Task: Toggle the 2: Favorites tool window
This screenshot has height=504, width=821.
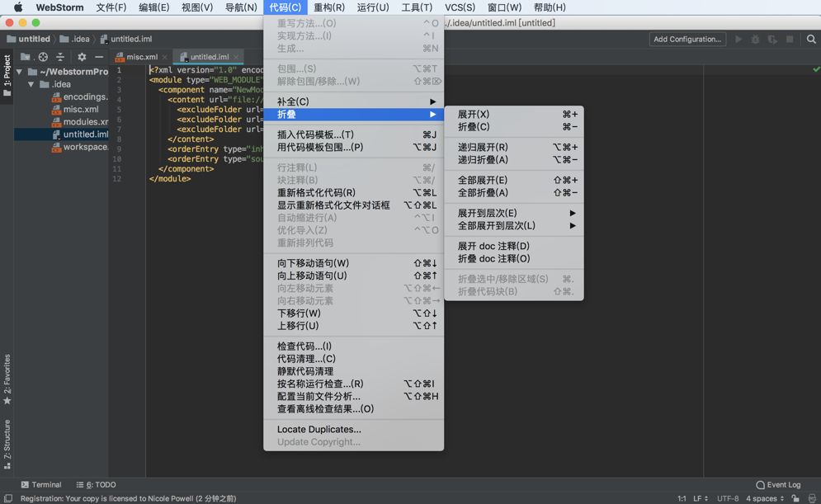Action: coord(7,379)
